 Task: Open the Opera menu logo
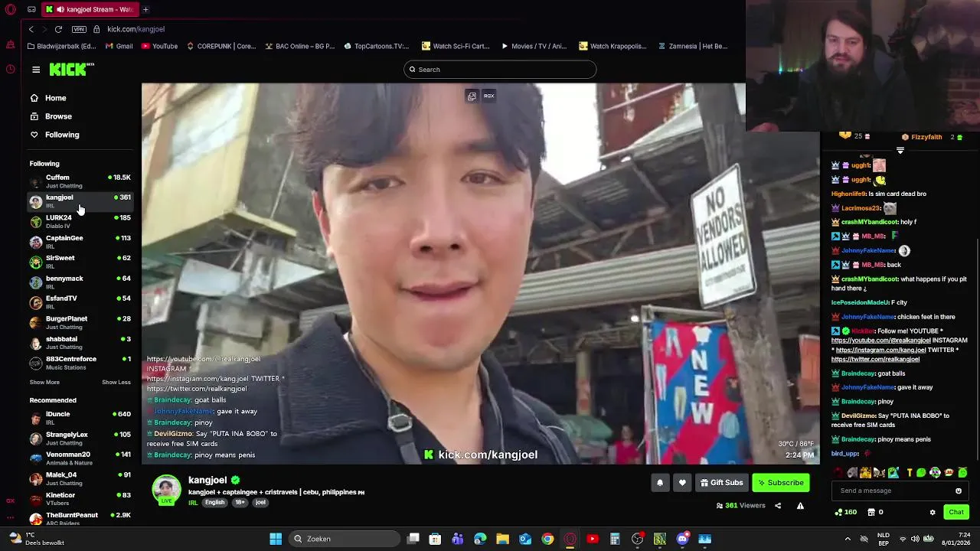10,10
